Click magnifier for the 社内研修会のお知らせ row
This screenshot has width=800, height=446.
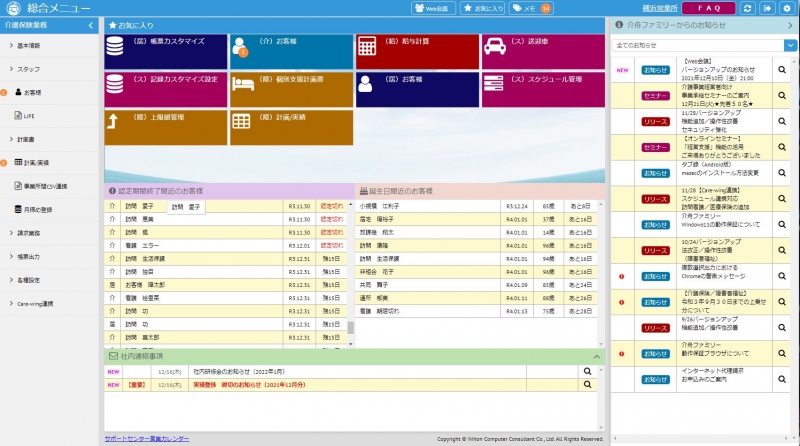[587, 371]
